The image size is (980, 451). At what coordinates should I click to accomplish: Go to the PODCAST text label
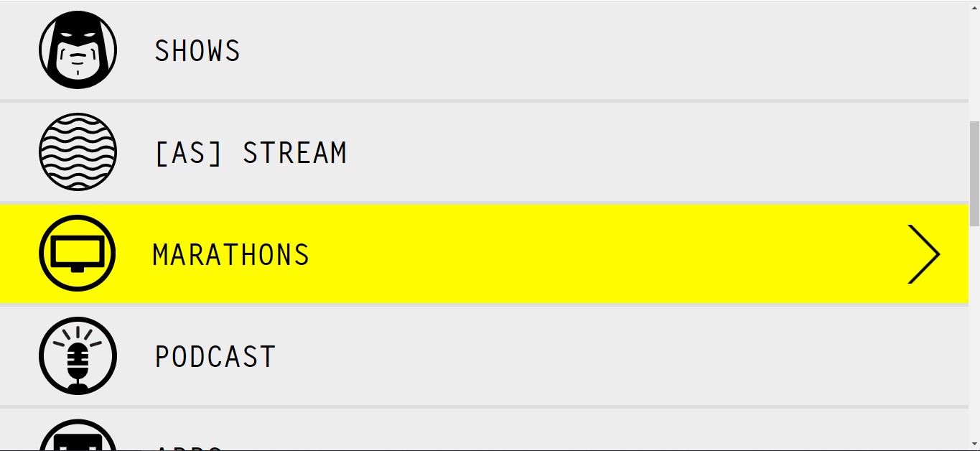tap(215, 357)
